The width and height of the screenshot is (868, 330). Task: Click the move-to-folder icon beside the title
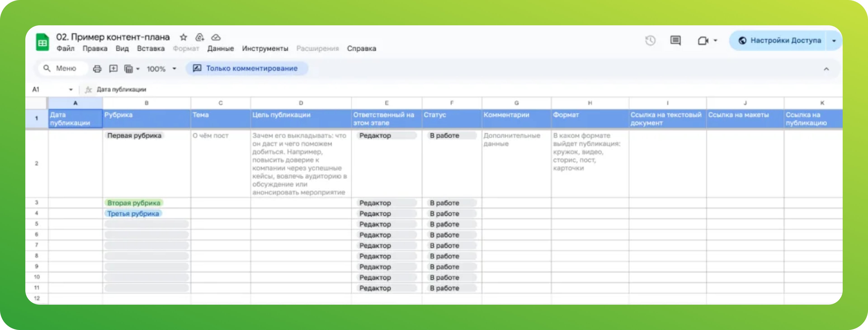pos(200,37)
